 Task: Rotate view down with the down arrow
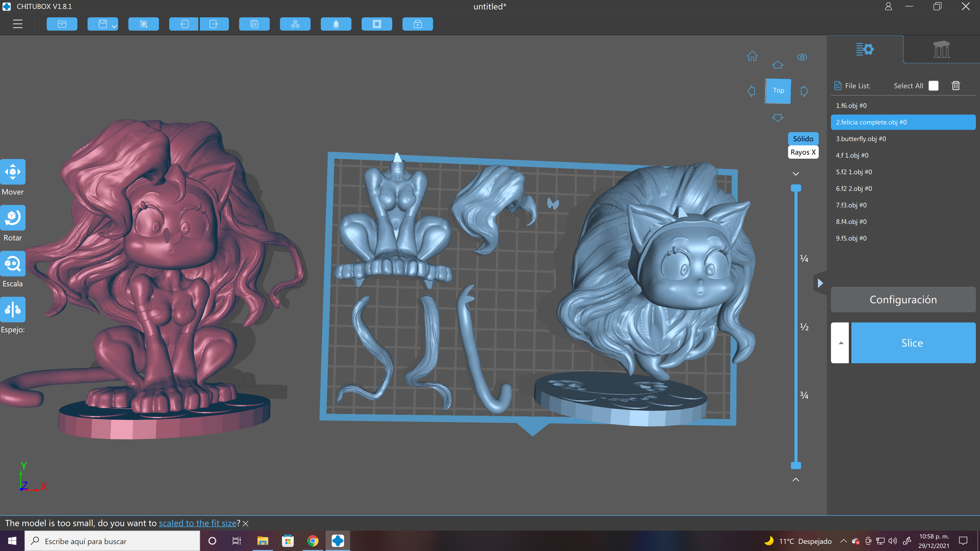tap(778, 118)
